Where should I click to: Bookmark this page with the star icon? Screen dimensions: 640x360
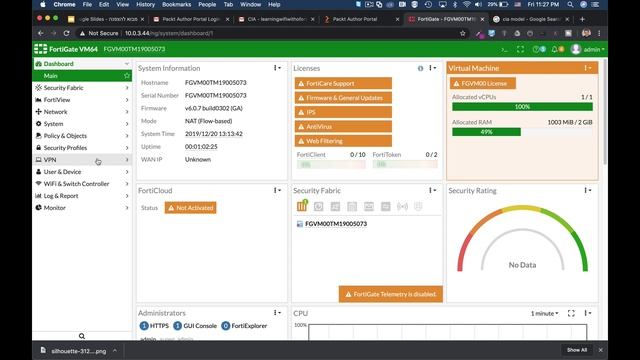pos(462,33)
